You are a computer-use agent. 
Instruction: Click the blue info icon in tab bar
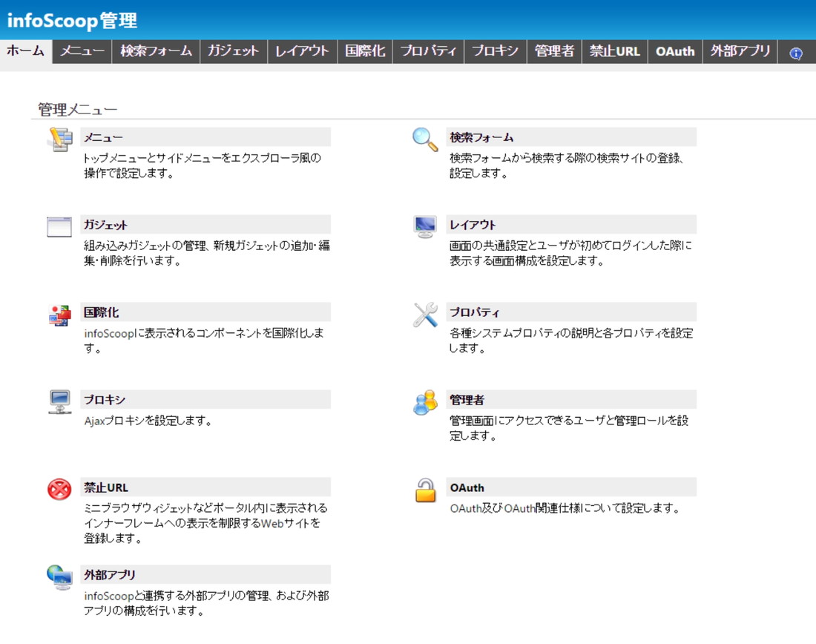point(796,53)
